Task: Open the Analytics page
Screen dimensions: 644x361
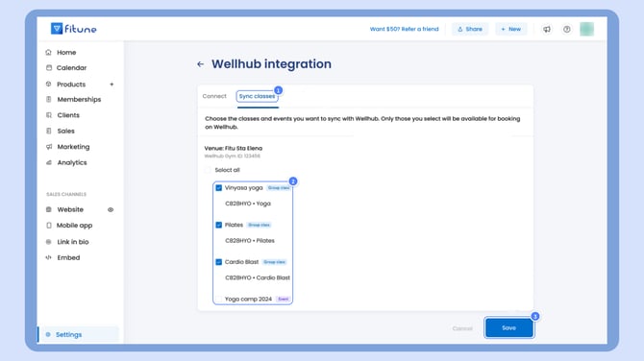Action: 72,162
